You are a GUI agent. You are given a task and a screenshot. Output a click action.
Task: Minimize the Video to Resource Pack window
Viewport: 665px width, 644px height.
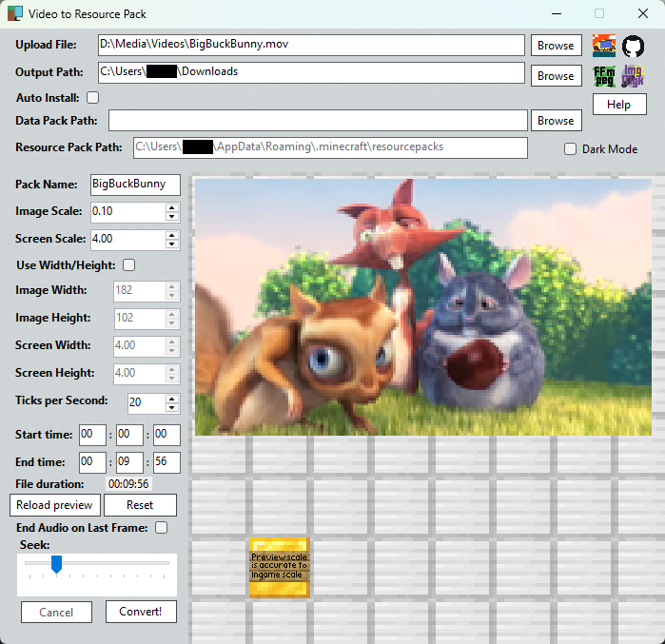tap(557, 13)
